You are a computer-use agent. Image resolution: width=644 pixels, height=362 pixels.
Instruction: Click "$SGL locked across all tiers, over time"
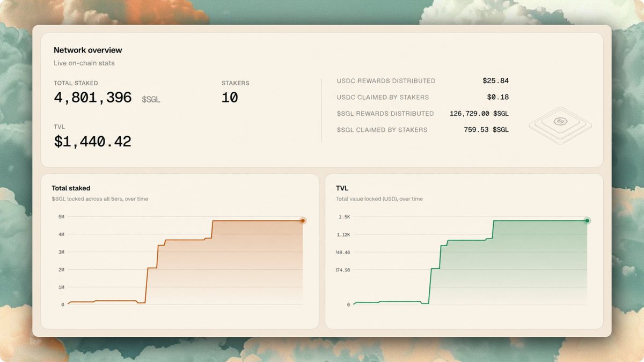[100, 199]
